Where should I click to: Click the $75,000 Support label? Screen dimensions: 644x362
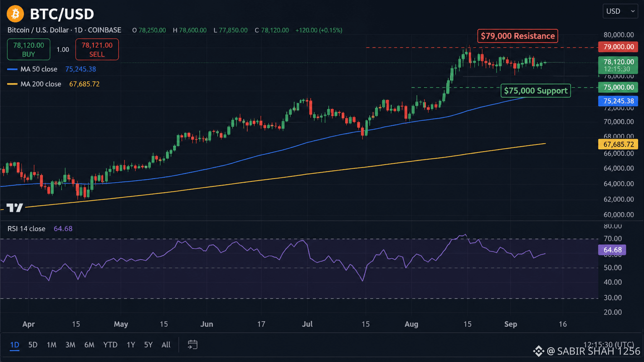pyautogui.click(x=536, y=90)
